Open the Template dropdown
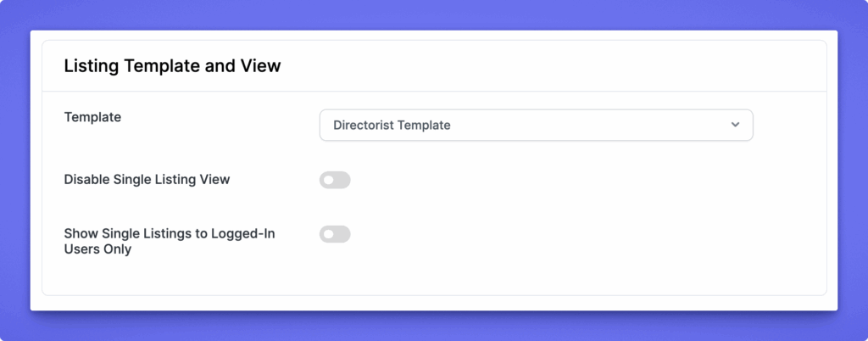This screenshot has width=868, height=341. [x=536, y=125]
